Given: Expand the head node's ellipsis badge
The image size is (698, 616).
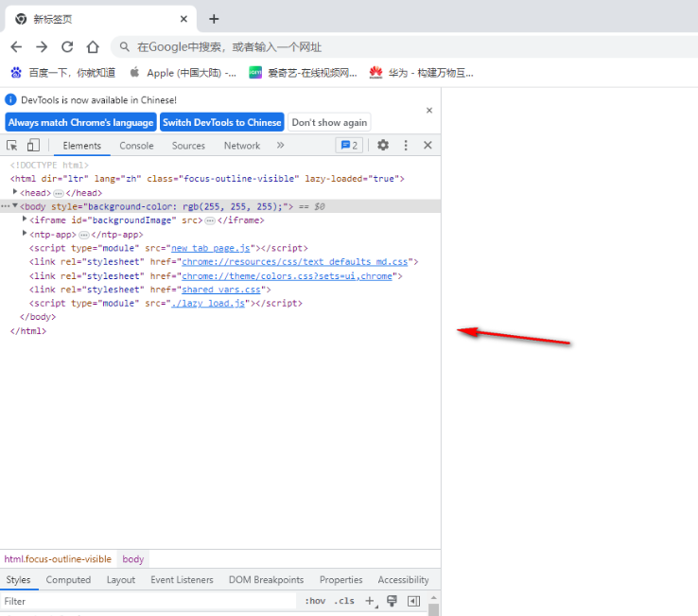Looking at the screenshot, I should pos(59,193).
